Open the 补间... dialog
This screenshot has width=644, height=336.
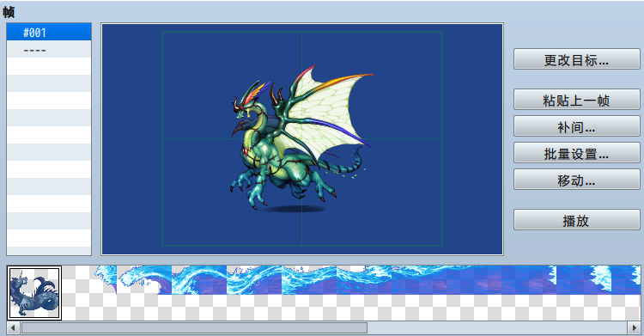(x=576, y=126)
